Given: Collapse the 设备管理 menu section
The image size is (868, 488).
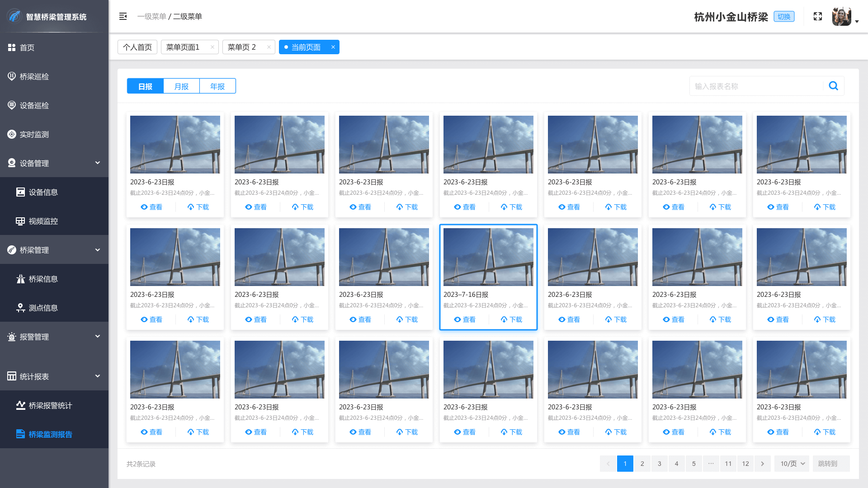Looking at the screenshot, I should pos(97,163).
